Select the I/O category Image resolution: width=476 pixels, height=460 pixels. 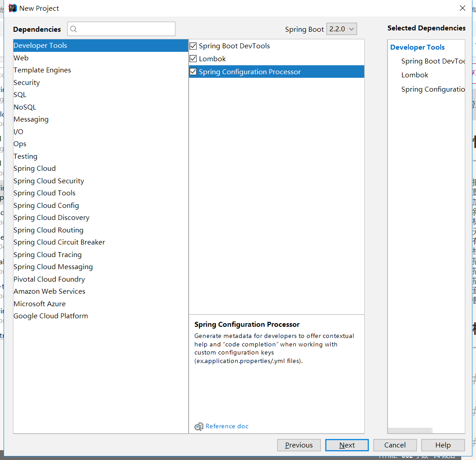tap(101, 131)
